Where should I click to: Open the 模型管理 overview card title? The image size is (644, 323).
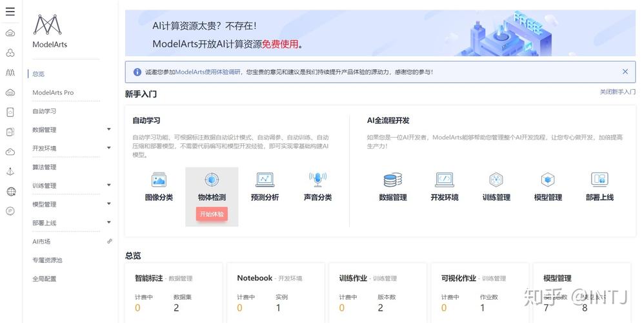tap(558, 278)
